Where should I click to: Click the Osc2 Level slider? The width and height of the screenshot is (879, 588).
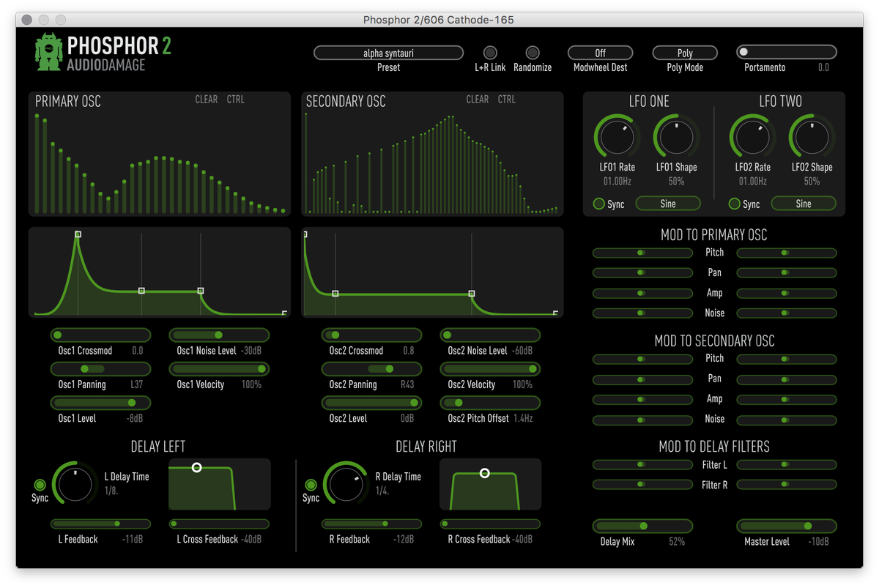click(371, 403)
